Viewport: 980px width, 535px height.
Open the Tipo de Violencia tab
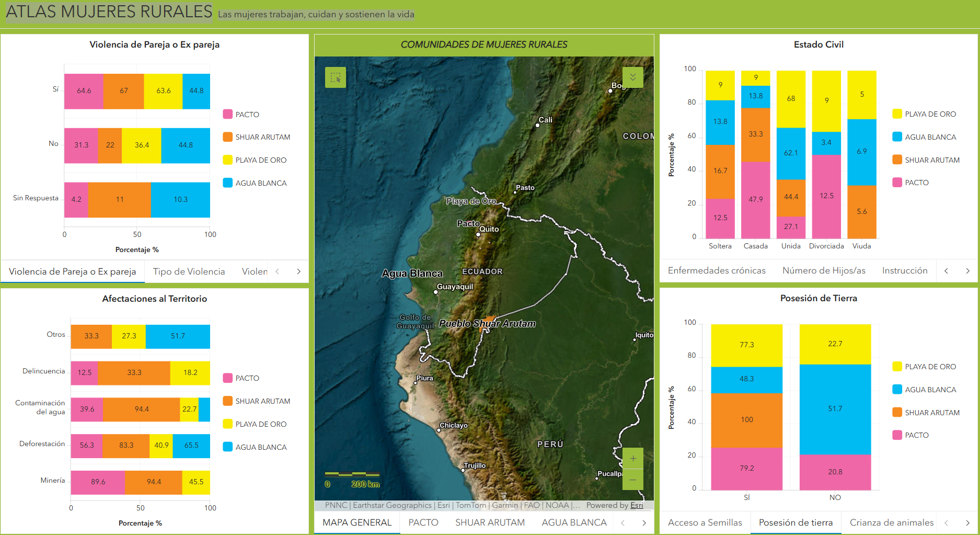click(x=189, y=271)
